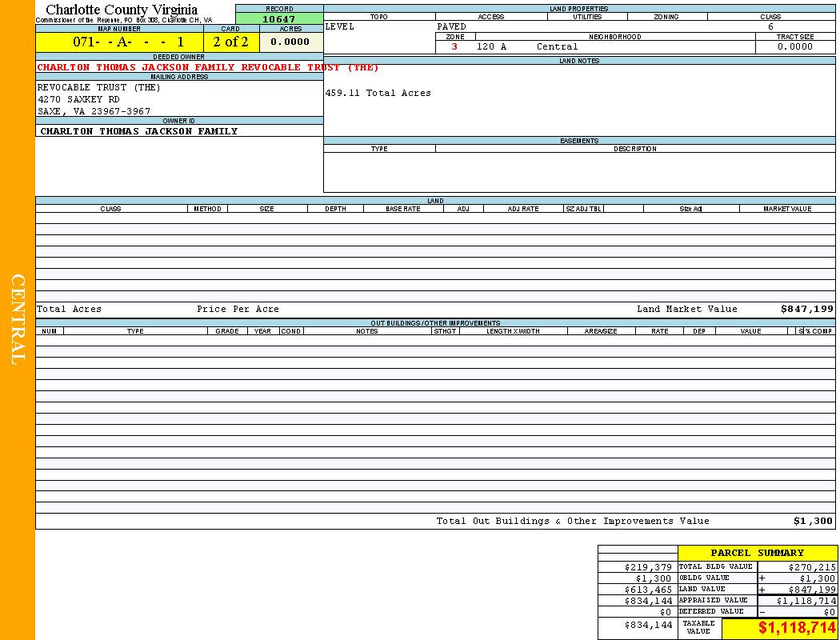Click the Owner ID value field
Screen dimensions: 840x640
coord(139,131)
